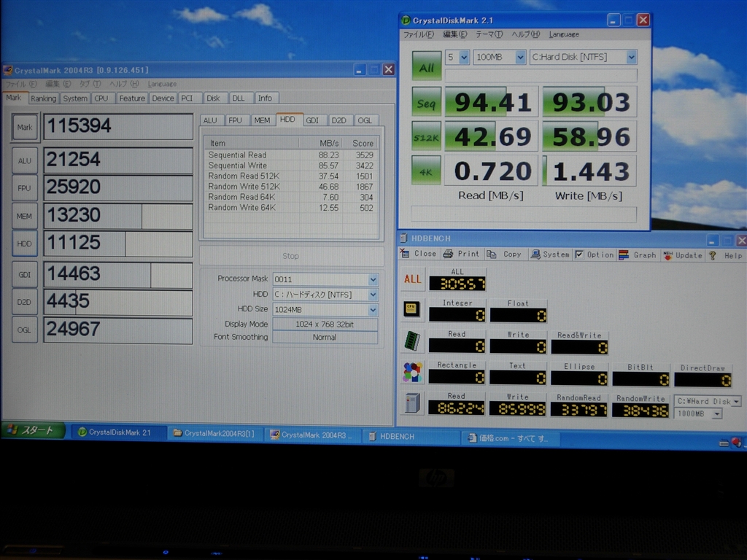
Task: Click the FPU benchmark button in CrystalMark
Action: click(25, 188)
